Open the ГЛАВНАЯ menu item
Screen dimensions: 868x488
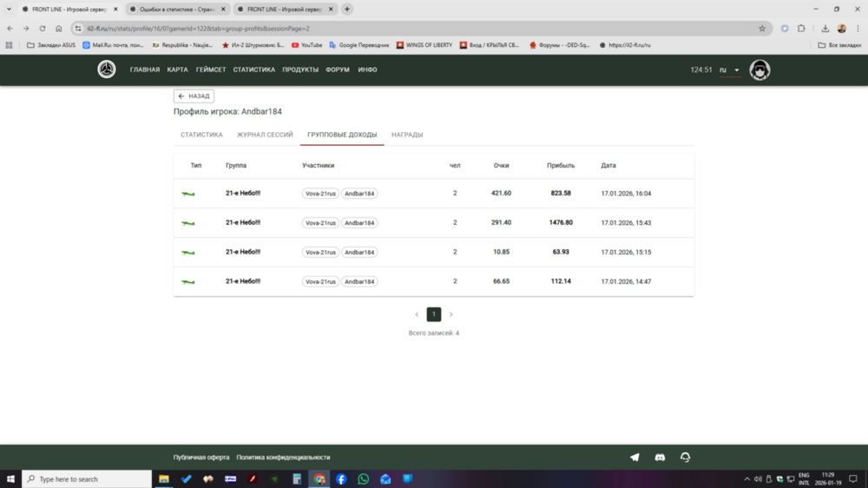pyautogui.click(x=144, y=69)
